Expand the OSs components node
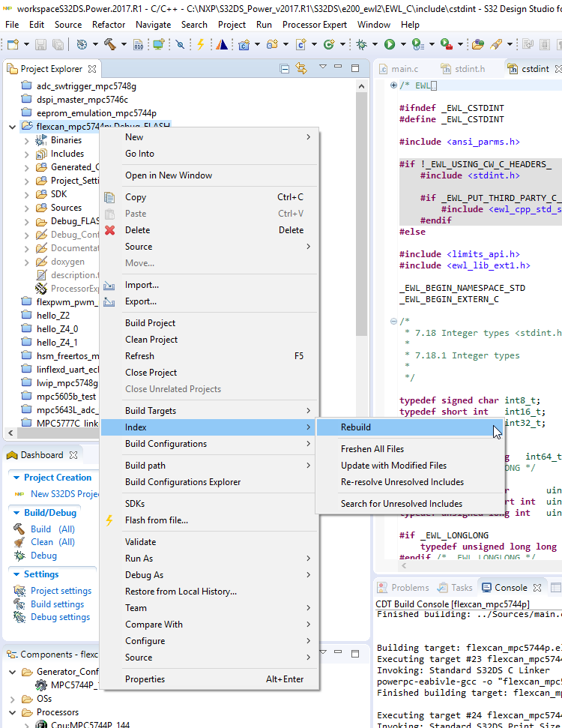The image size is (562, 728). click(x=13, y=699)
